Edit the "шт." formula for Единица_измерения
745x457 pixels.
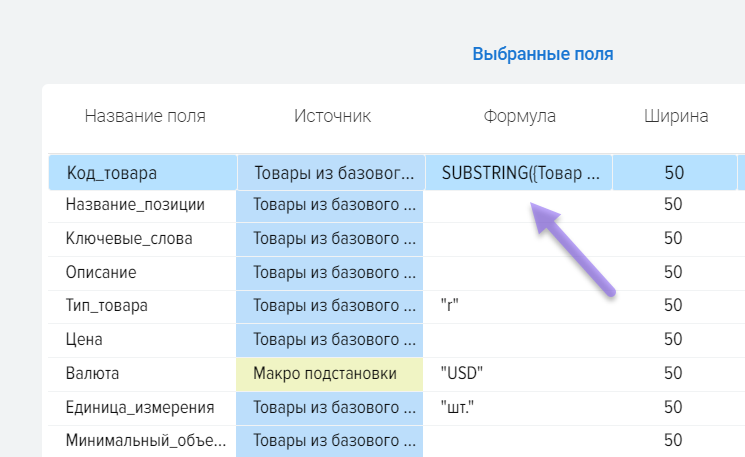[519, 407]
